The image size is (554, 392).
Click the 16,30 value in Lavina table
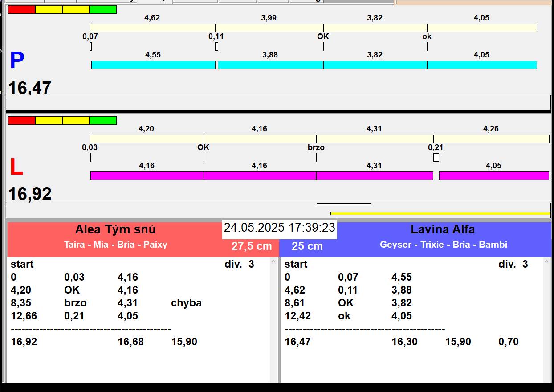coord(404,342)
